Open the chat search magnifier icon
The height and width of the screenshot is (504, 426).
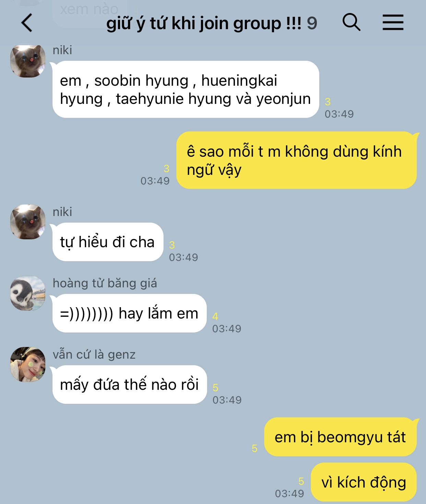point(352,22)
